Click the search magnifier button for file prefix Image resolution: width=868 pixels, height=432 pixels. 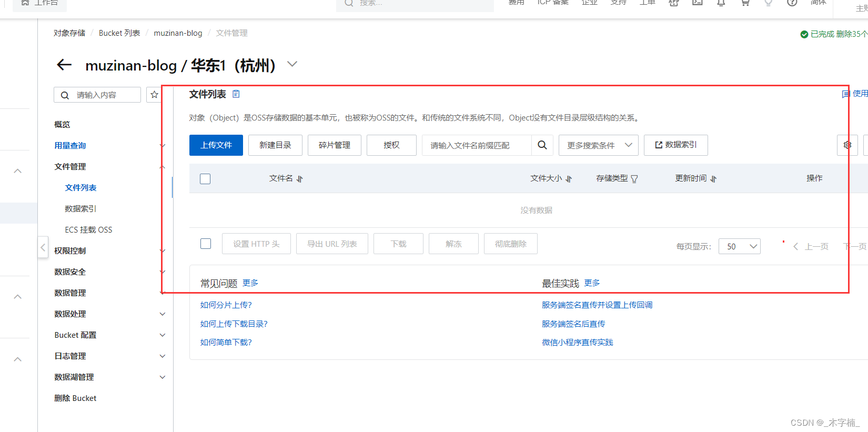(542, 145)
